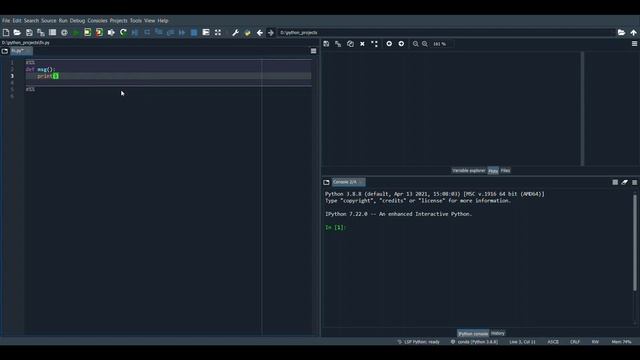
Task: Open the console pane options menu
Action: [634, 182]
